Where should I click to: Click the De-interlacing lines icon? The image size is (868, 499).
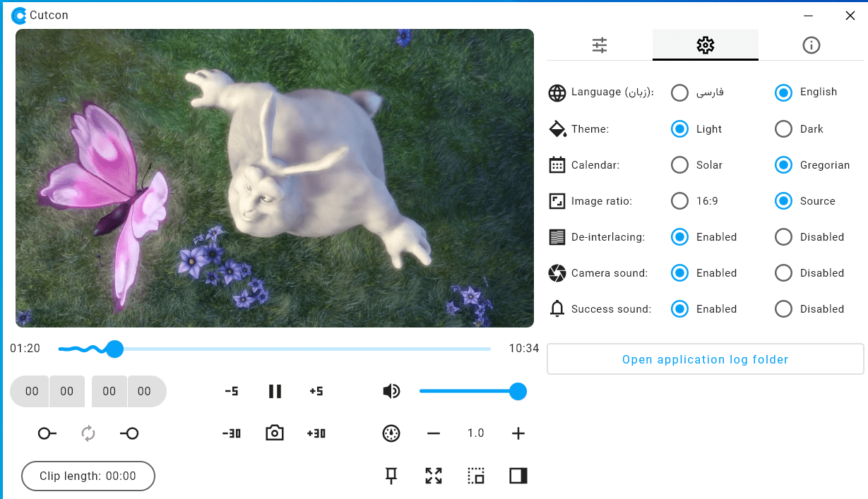[557, 237]
